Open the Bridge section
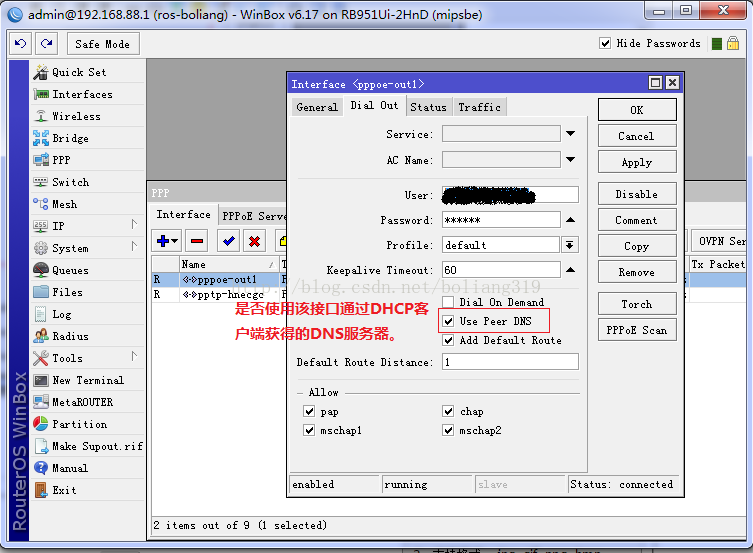This screenshot has height=553, width=753. 88,138
